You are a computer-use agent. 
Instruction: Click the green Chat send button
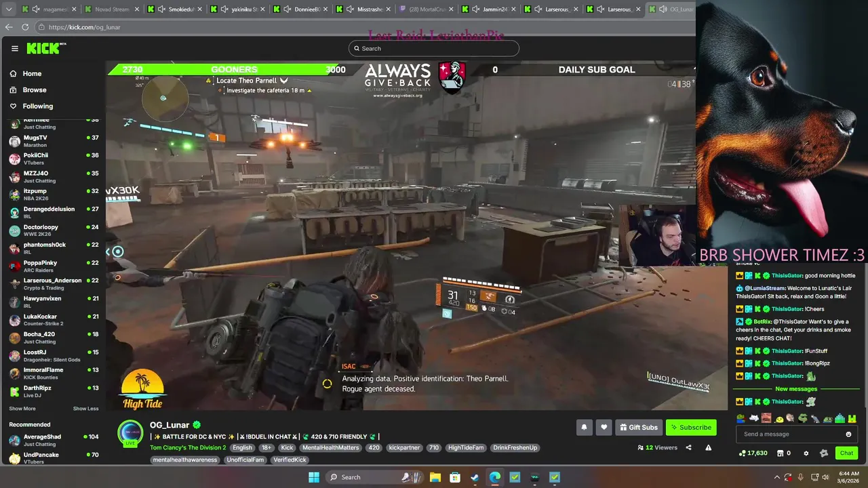(846, 453)
